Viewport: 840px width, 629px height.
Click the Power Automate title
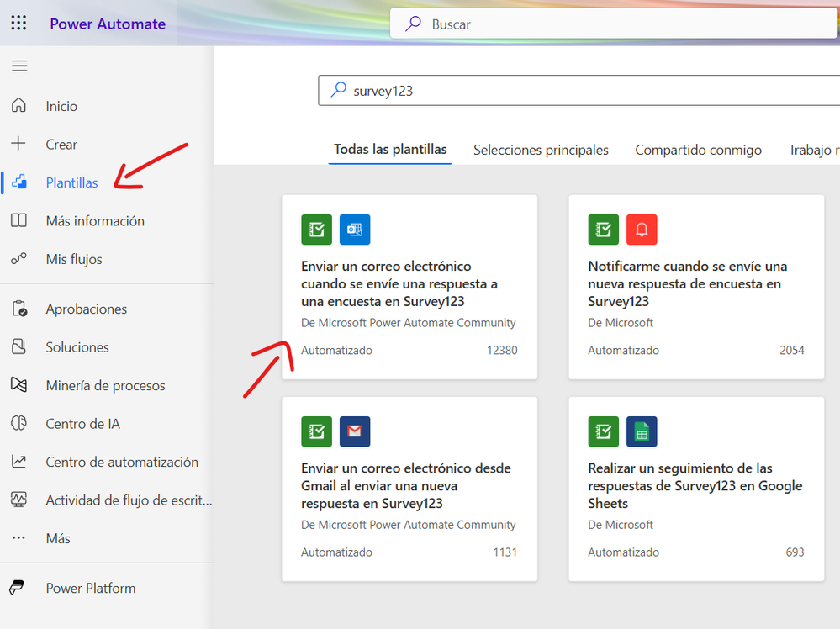108,24
